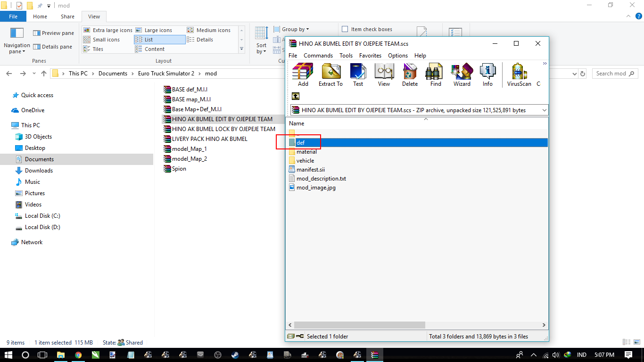Run the Test archive tool
This screenshot has height=362, width=644.
(x=358, y=75)
